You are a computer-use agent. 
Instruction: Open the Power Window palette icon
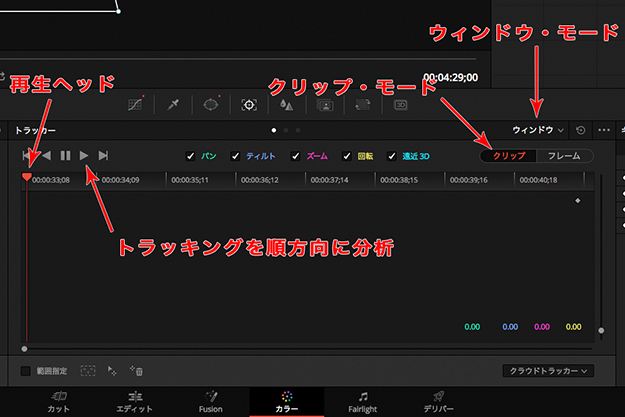(x=211, y=104)
